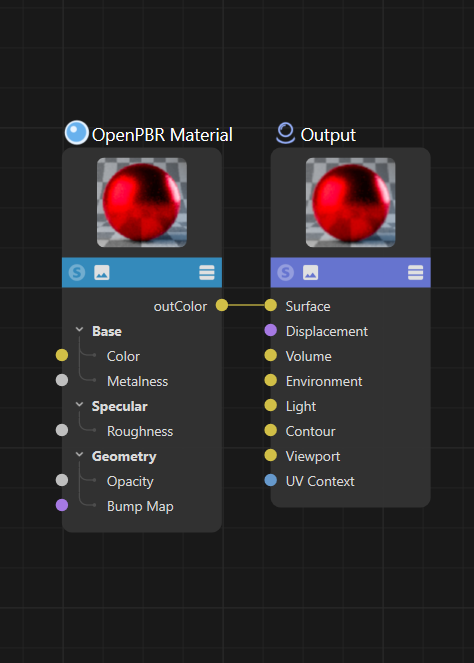Click the Output node preview thumbnail
Screen dimensions: 474x663
pos(351,203)
